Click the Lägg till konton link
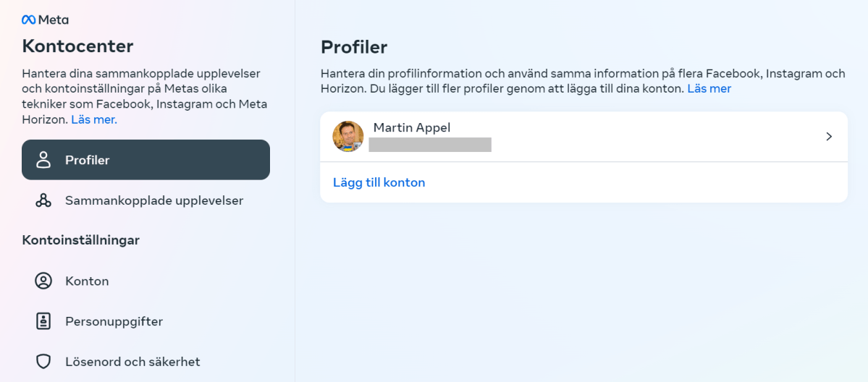The width and height of the screenshot is (868, 382). click(x=379, y=182)
